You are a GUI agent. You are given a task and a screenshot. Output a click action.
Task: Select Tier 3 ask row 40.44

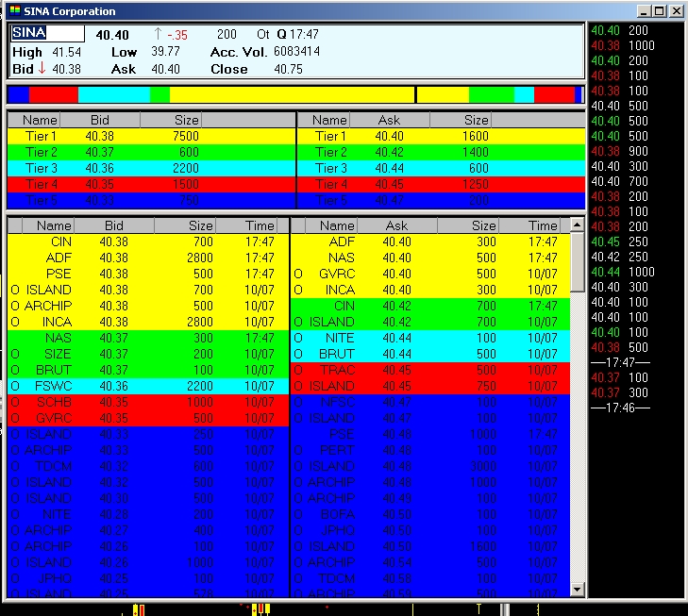coord(441,168)
